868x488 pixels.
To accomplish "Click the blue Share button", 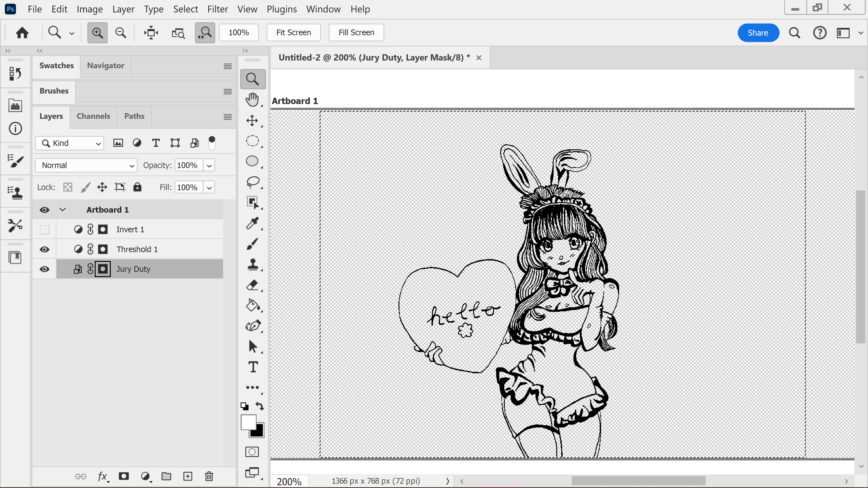I will coord(757,33).
